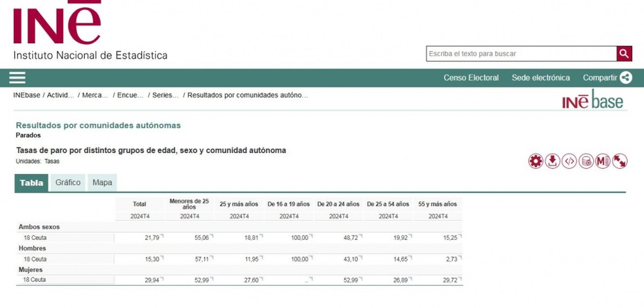Viewport: 644px width, 308px height.
Task: Click the Encue... breadcrumb link
Action: click(130, 95)
